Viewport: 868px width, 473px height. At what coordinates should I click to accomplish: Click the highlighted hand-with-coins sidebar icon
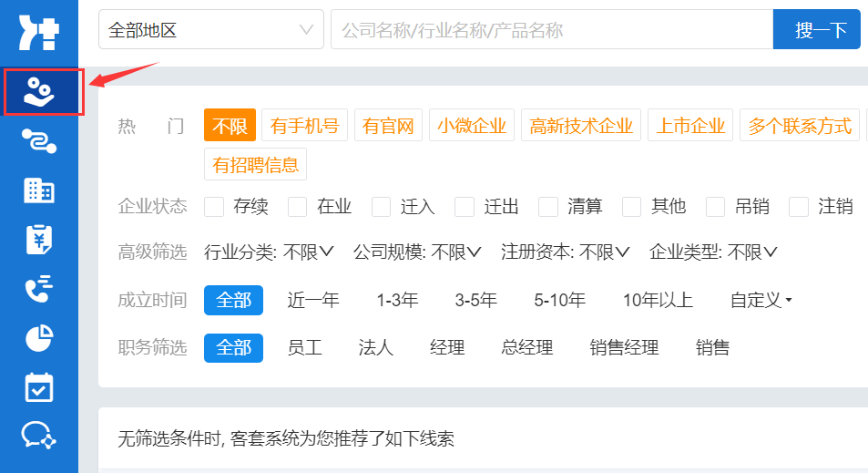pos(39,92)
